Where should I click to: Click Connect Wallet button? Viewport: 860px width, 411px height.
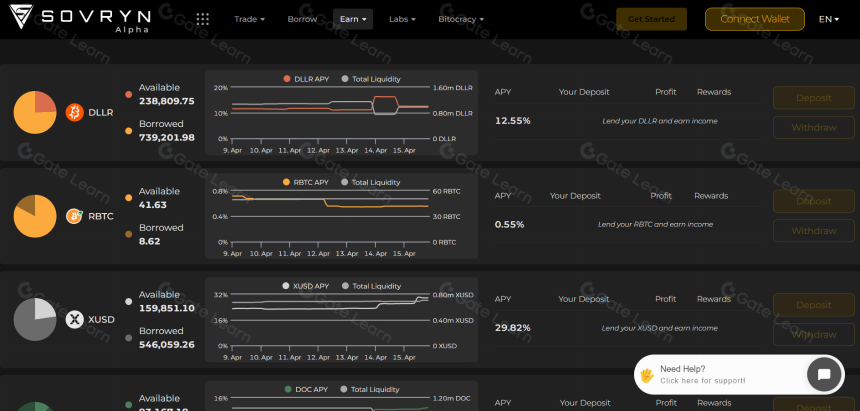click(755, 19)
